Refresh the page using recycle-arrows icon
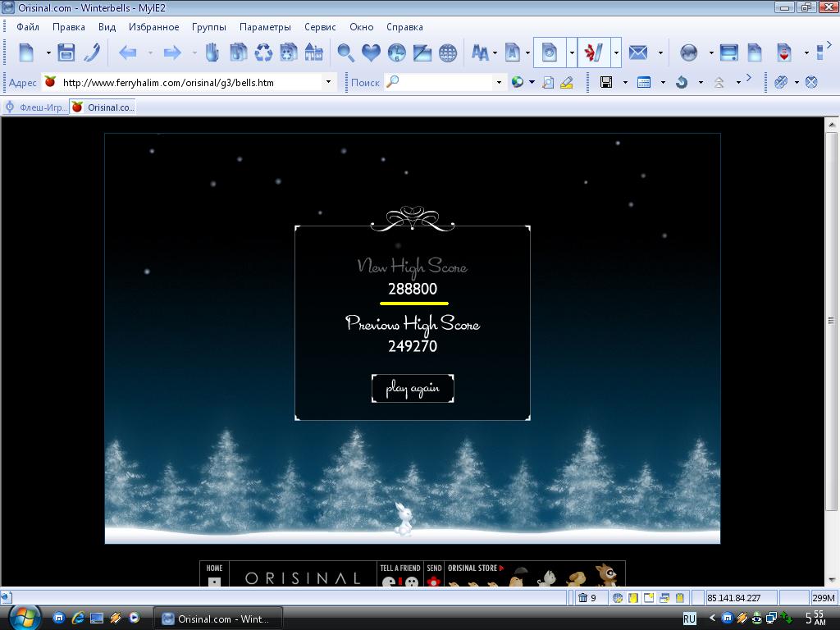Image resolution: width=840 pixels, height=630 pixels. (263, 53)
